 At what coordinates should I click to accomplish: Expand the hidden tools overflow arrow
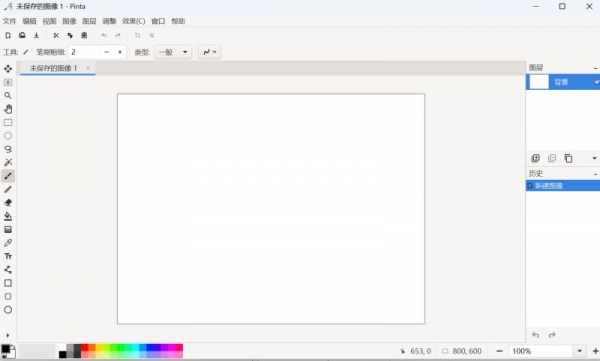[x=8, y=335]
